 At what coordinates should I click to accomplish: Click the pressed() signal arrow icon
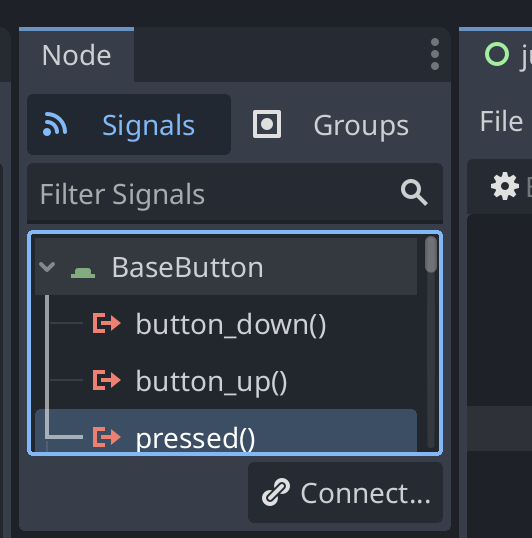[x=107, y=437]
